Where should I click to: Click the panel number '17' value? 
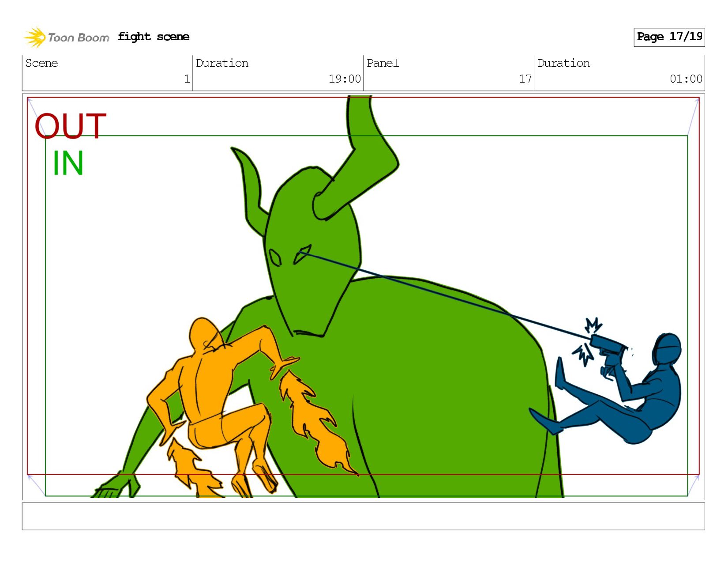525,79
